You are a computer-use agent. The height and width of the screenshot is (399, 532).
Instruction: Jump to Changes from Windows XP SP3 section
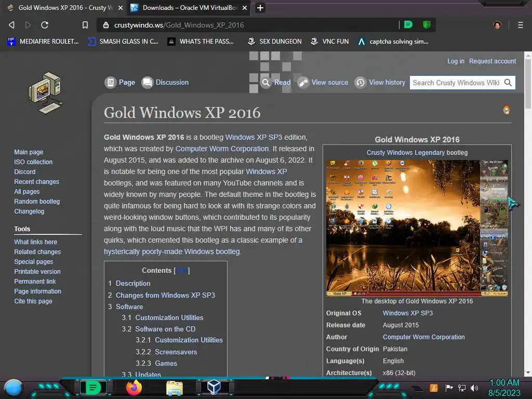166,295
